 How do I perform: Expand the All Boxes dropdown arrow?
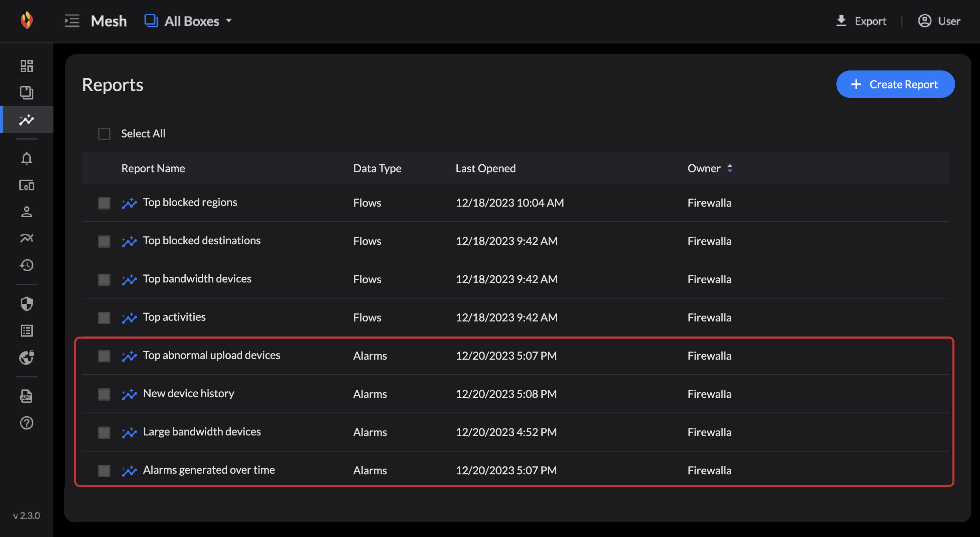[x=229, y=20]
